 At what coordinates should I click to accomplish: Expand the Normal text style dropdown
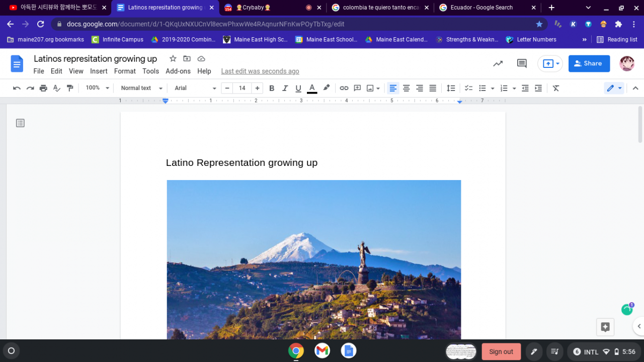click(142, 88)
